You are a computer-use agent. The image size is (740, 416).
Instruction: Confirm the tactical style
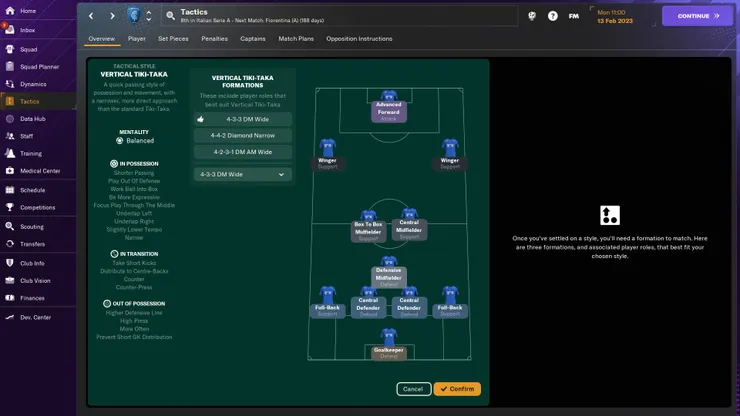click(x=457, y=389)
